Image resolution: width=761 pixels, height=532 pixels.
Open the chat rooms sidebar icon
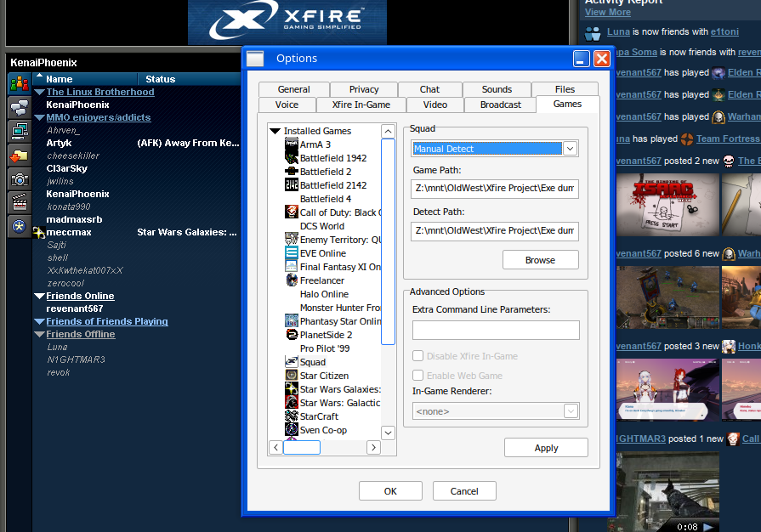20,108
